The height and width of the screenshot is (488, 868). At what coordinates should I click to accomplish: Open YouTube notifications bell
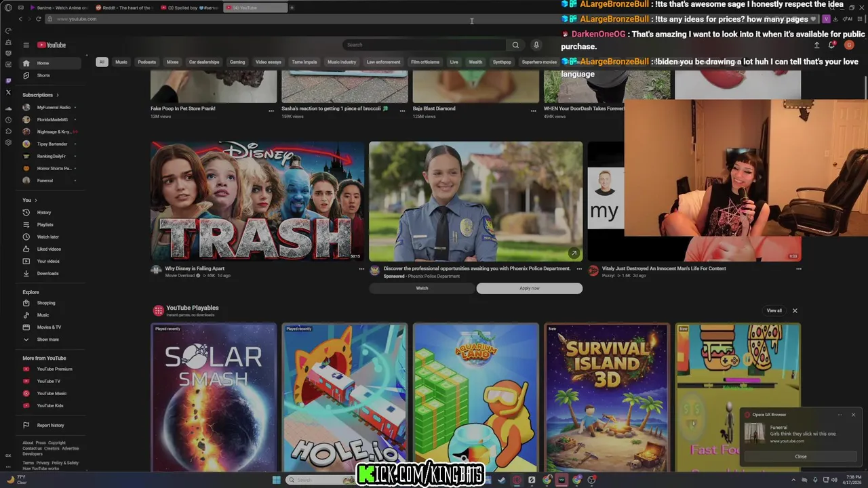tap(831, 45)
